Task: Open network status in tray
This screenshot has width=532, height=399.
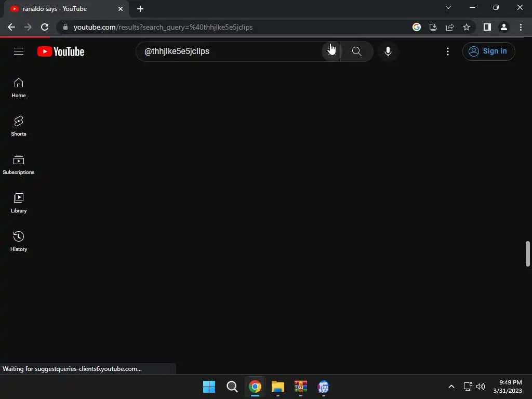Action: (468, 387)
